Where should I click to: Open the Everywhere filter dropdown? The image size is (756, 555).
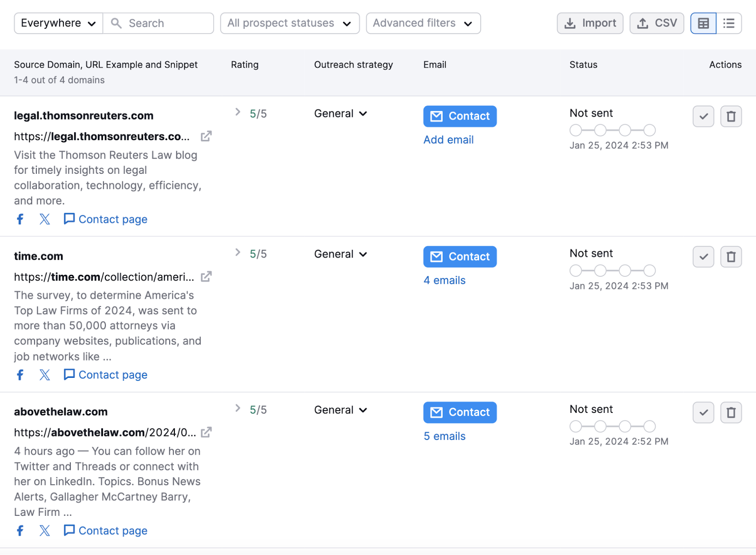(x=58, y=23)
